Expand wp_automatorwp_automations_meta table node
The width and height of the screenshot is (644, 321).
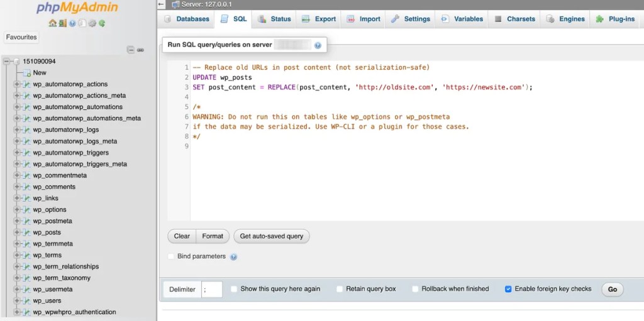pyautogui.click(x=17, y=118)
